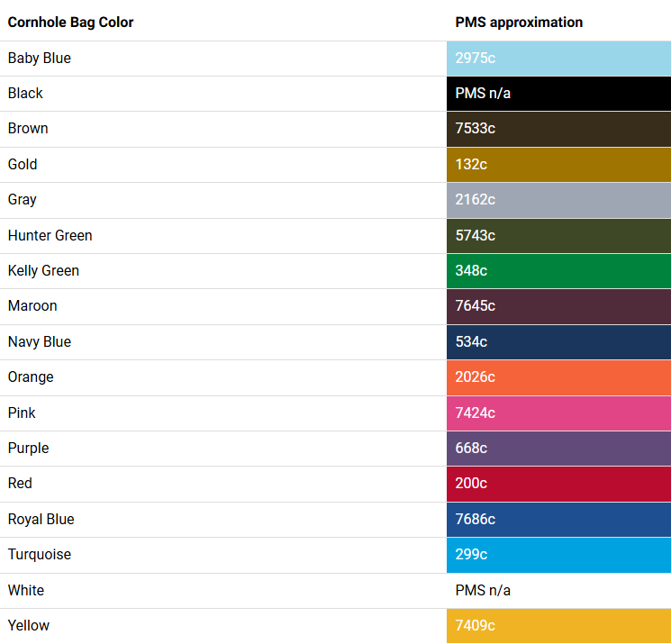Select the Maroon 7645c color cell

tap(559, 306)
